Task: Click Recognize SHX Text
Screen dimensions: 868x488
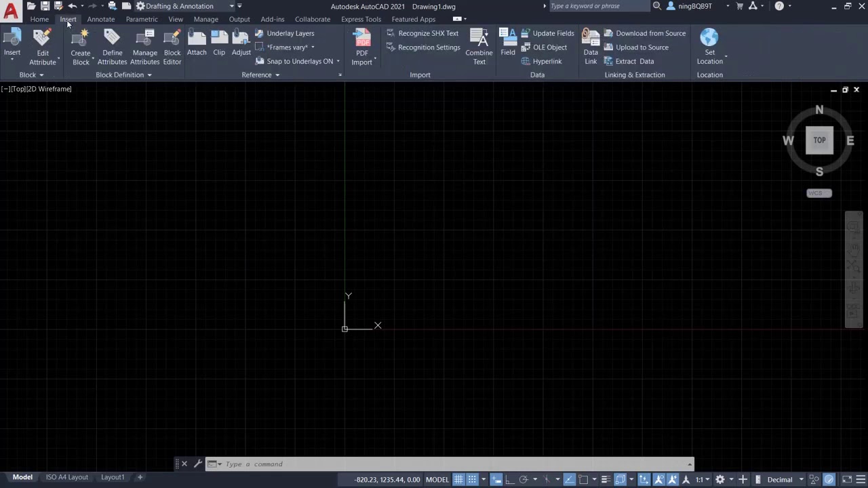Action: pyautogui.click(x=422, y=33)
